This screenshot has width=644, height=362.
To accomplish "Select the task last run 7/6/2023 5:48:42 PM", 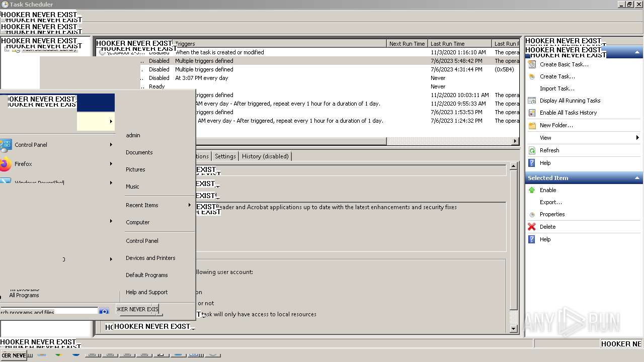I will (x=331, y=61).
